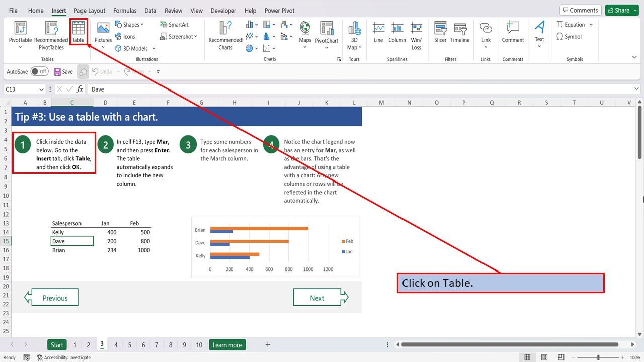The width and height of the screenshot is (644, 362).
Task: Toggle AutoSave on
Action: click(40, 71)
